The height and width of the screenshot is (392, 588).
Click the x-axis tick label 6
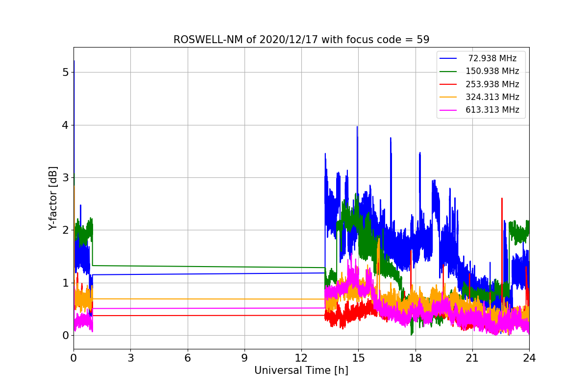pos(187,358)
